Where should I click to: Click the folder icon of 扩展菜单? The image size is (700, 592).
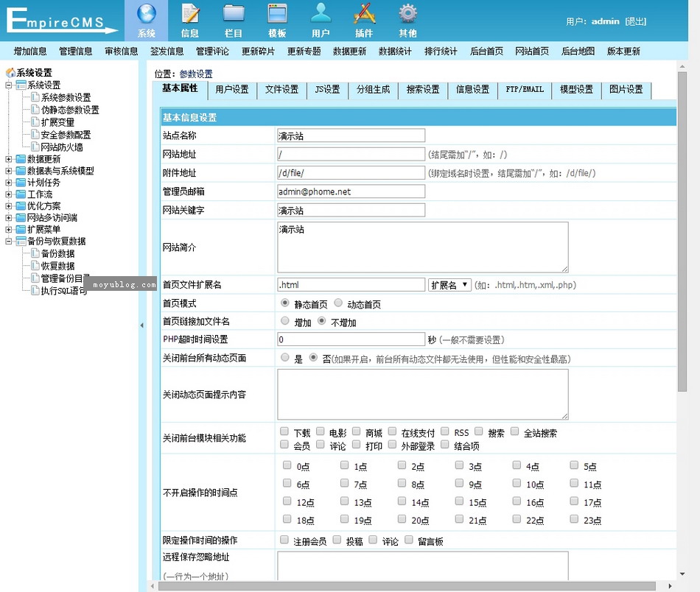21,229
